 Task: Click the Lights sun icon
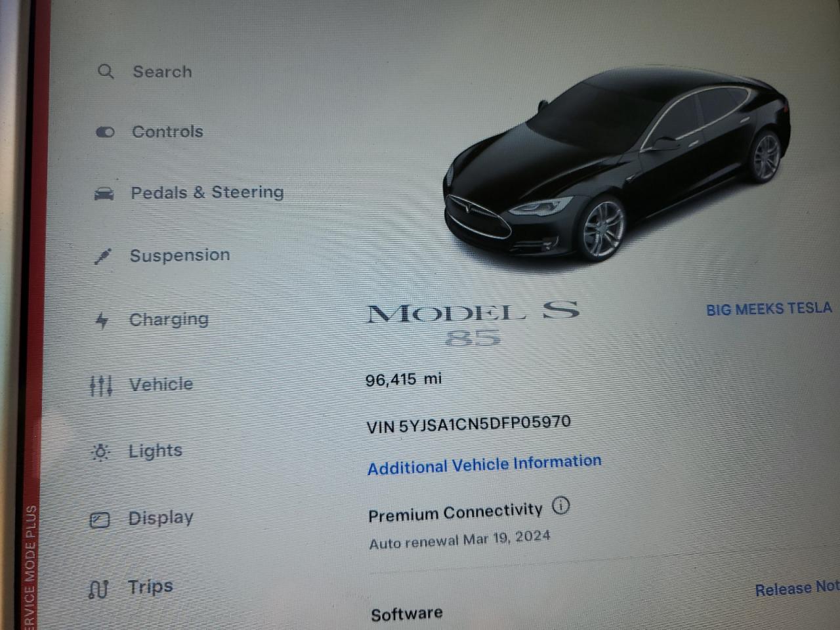100,452
